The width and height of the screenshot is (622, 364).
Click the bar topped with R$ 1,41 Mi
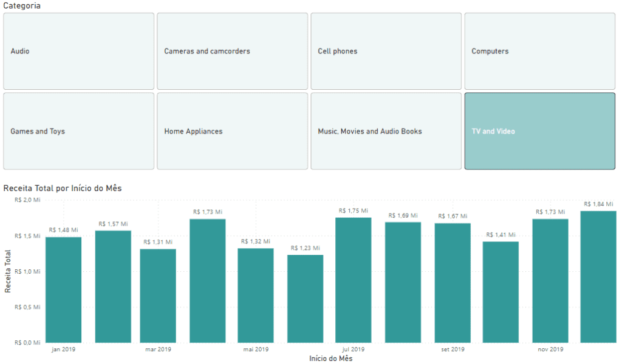tap(501, 292)
